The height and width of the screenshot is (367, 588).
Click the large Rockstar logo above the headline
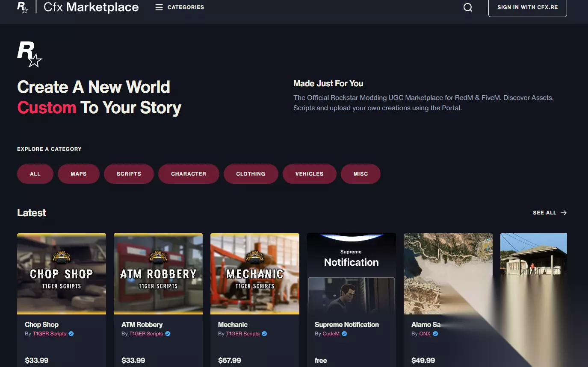click(30, 54)
